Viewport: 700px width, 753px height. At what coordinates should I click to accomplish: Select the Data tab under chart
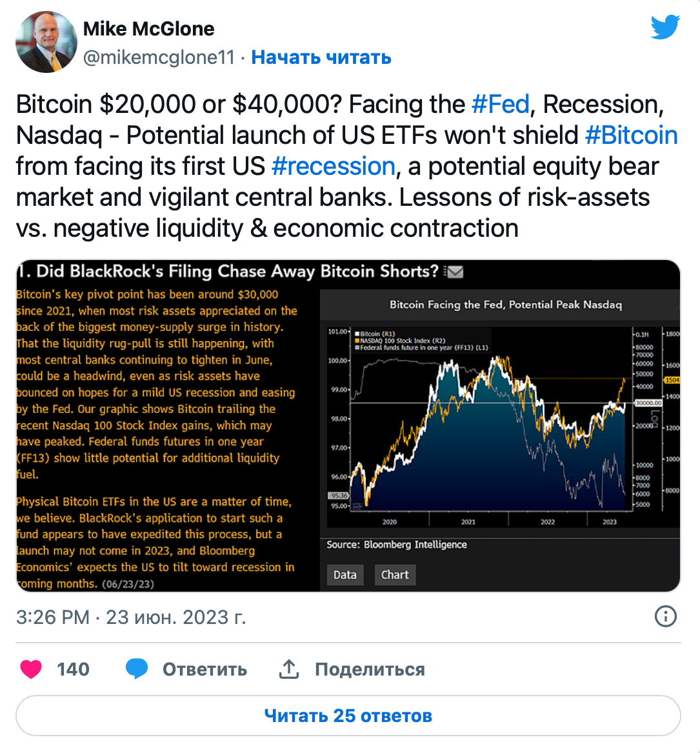coord(345,575)
